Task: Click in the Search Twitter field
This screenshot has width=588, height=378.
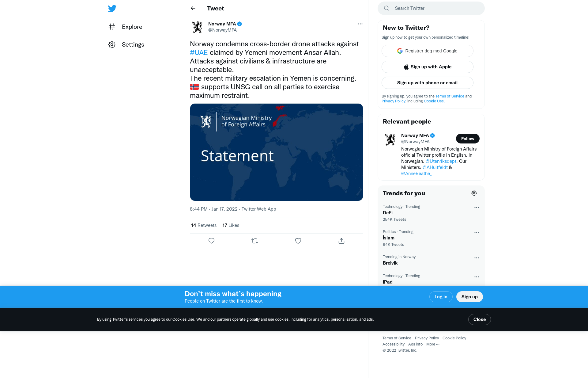Action: click(431, 8)
